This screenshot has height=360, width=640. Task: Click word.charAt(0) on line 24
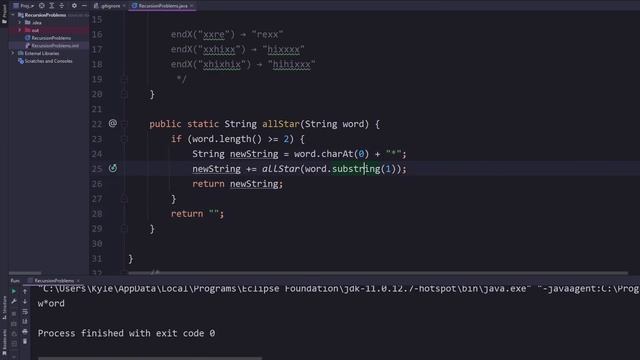coord(331,154)
